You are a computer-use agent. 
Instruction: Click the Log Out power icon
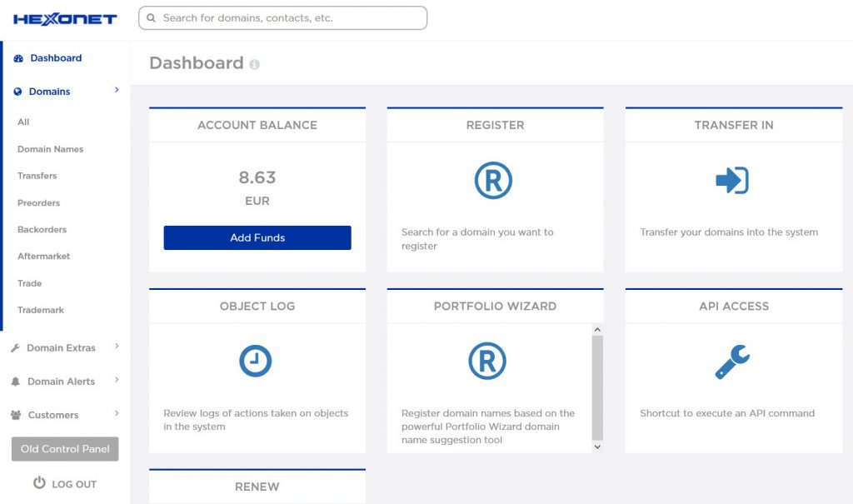pyautogui.click(x=39, y=483)
